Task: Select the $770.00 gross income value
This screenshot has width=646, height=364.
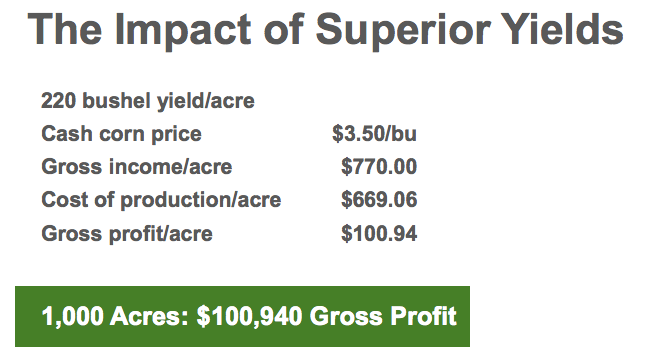Action: click(379, 166)
